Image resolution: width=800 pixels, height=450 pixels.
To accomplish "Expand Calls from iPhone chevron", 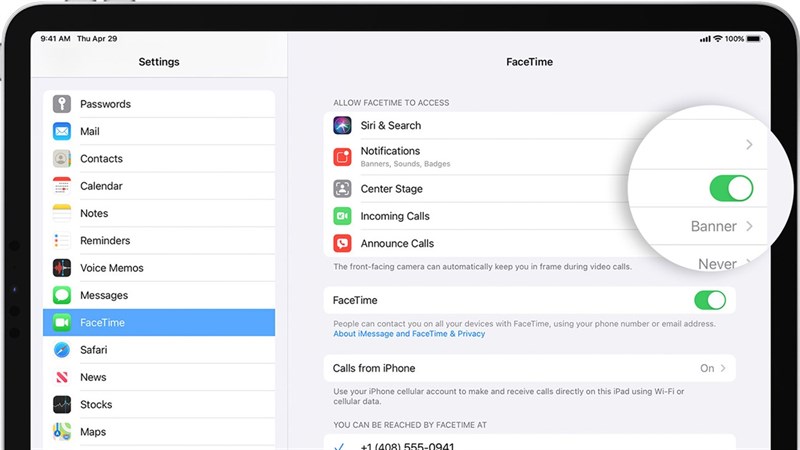I will click(723, 368).
